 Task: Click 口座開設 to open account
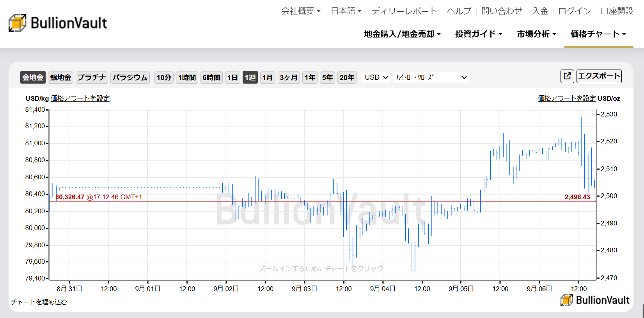tap(617, 11)
